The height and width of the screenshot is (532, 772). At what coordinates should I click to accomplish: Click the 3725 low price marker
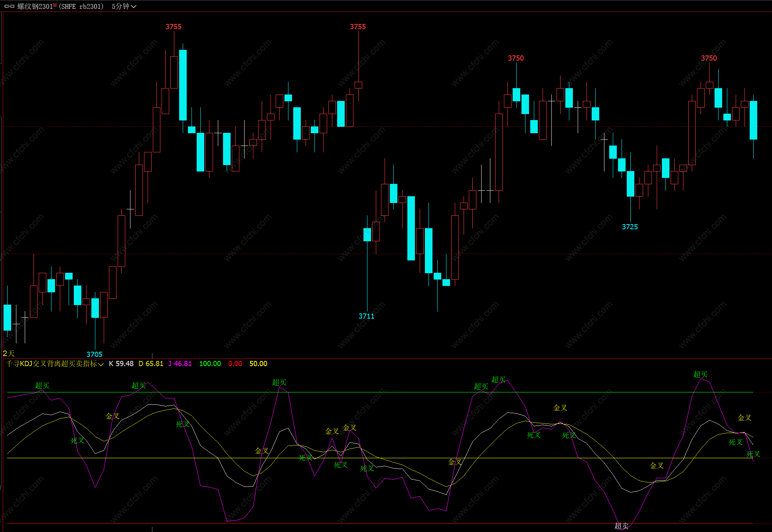pos(630,227)
